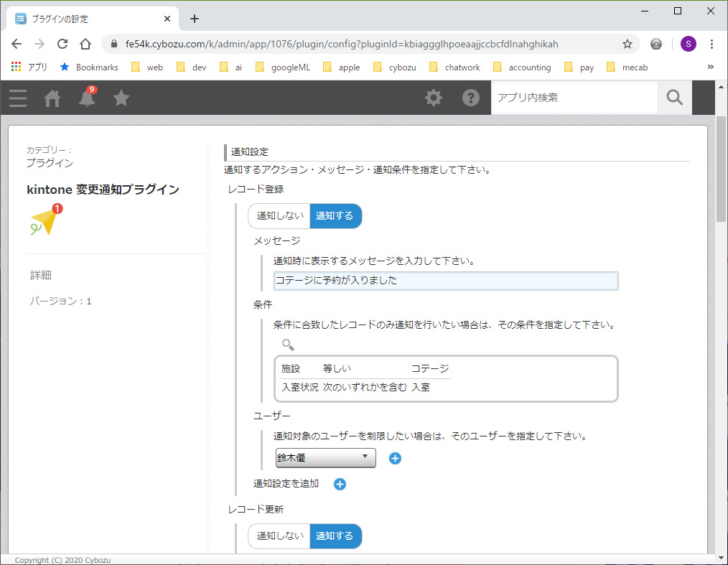Click the アプリ bookmarks bar label
This screenshot has width=728, height=565.
pos(37,67)
